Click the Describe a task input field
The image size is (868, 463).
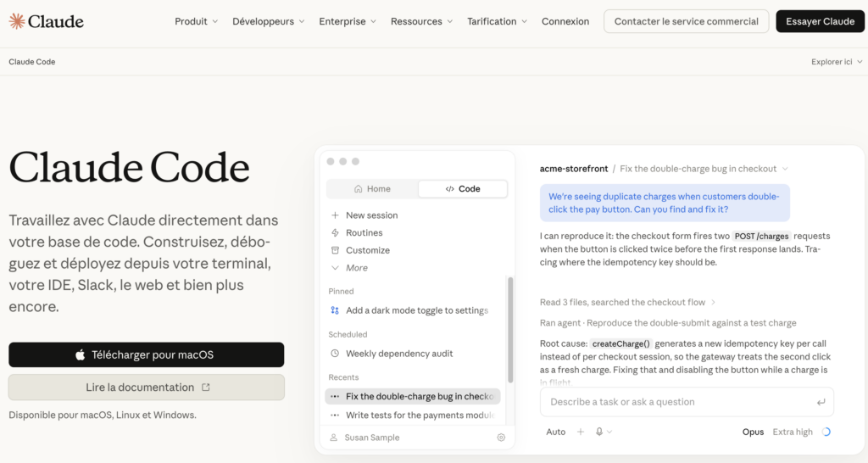tap(687, 402)
